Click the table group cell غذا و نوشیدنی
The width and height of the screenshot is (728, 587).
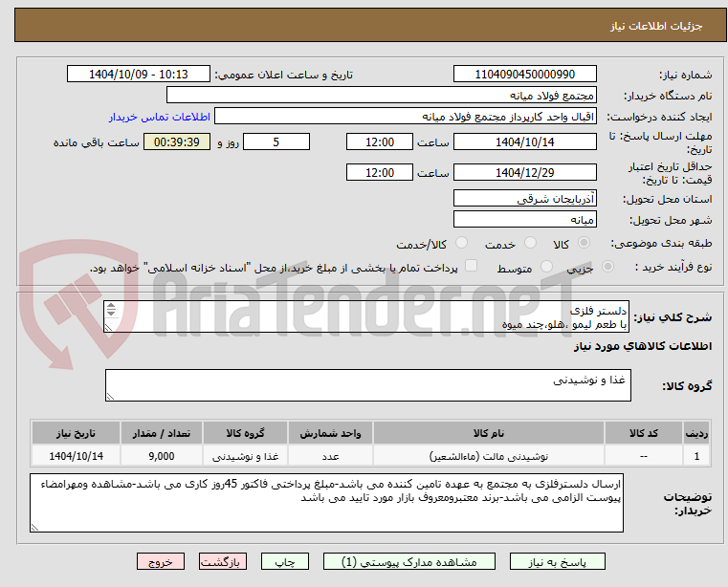(245, 457)
